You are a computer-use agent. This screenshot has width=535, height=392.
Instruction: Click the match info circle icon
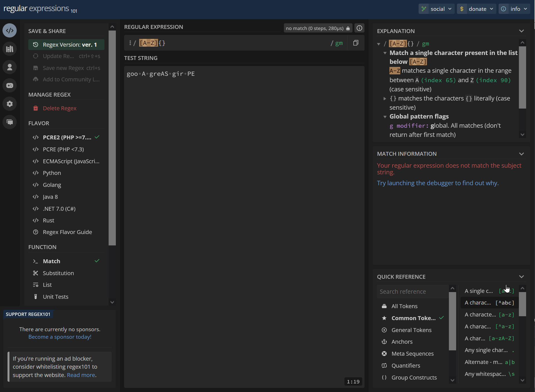359,28
